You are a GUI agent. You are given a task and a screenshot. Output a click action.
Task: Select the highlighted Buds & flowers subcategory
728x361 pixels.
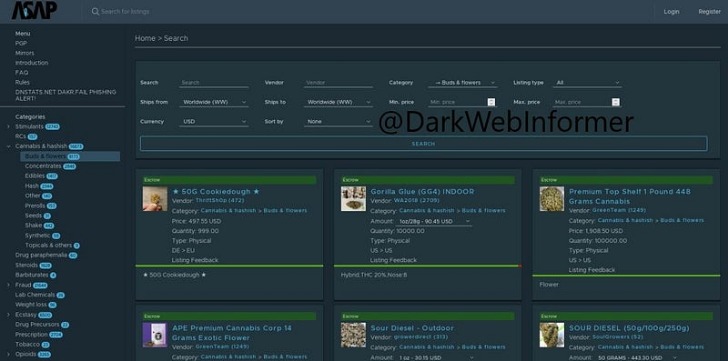[70, 156]
